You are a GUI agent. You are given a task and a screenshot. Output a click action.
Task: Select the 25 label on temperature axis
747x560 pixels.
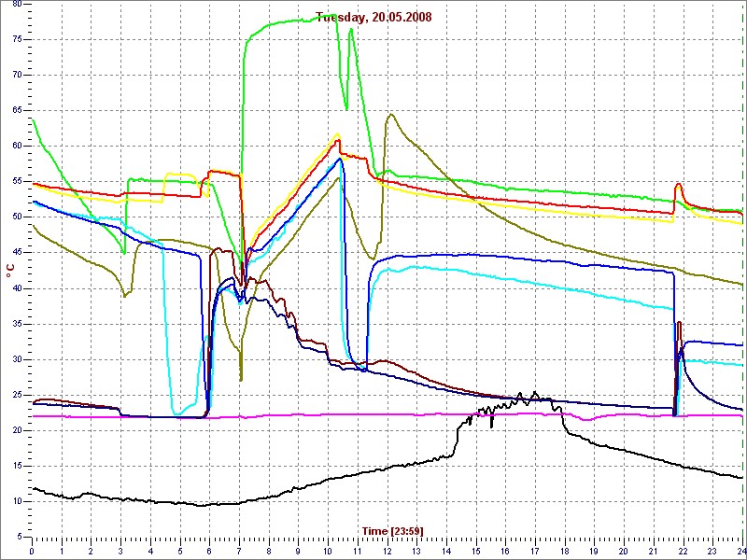coord(17,395)
